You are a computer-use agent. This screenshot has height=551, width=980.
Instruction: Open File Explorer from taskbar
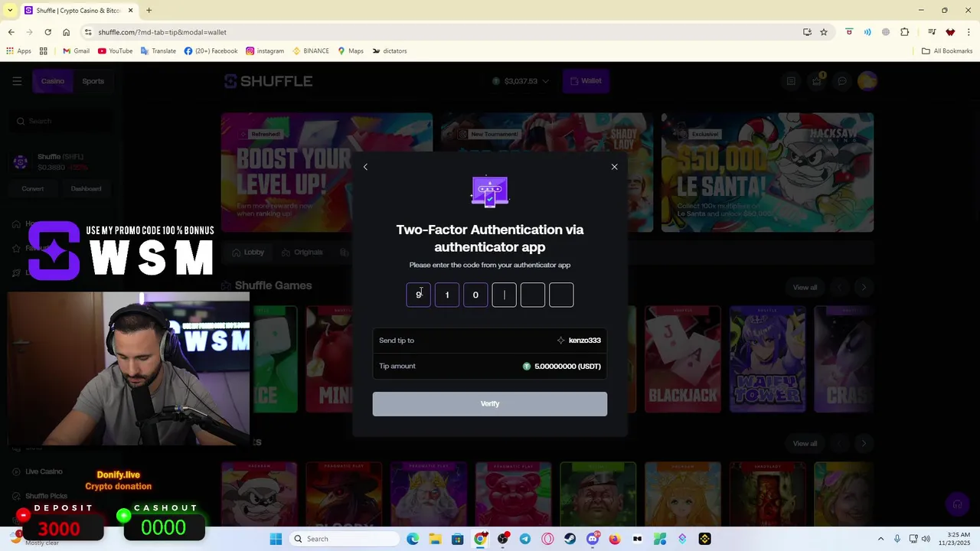coord(435,539)
